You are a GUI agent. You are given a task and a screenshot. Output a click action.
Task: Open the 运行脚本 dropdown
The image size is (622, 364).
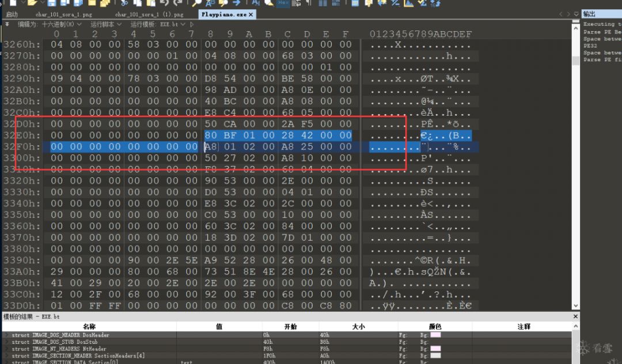point(106,24)
